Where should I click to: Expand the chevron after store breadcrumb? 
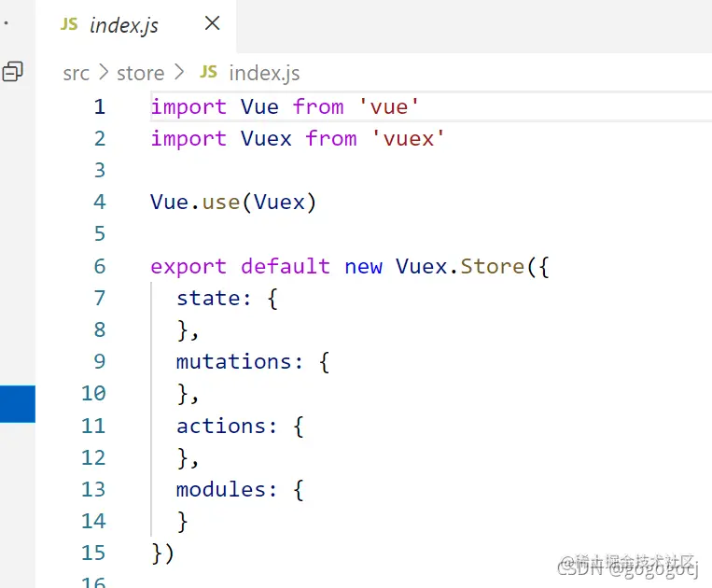tap(179, 72)
